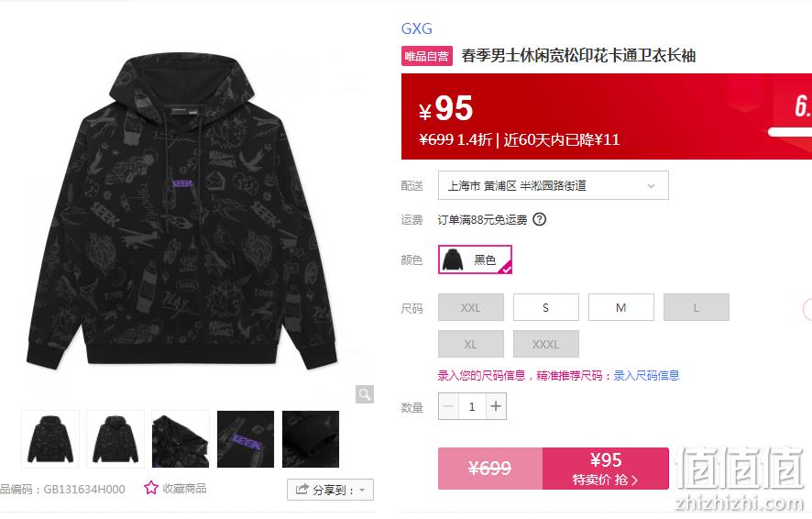This screenshot has width=812, height=519.
Task: View the hood detail third thumbnail
Action: (x=181, y=439)
